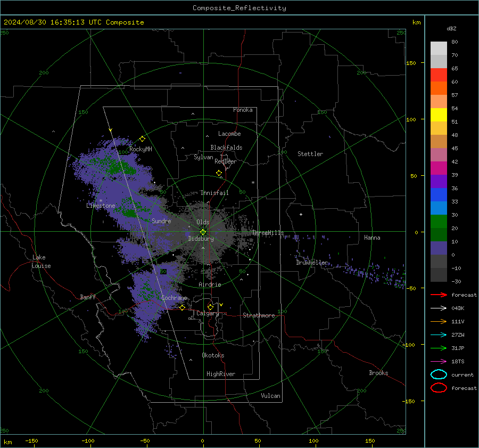Click the Banff town label
The width and height of the screenshot is (479, 448).
(x=88, y=297)
